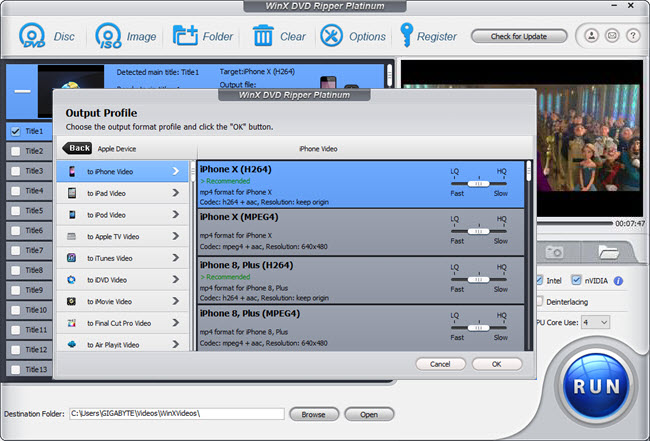Click the Title13 checkbox
This screenshot has height=441, width=650.
[15, 369]
